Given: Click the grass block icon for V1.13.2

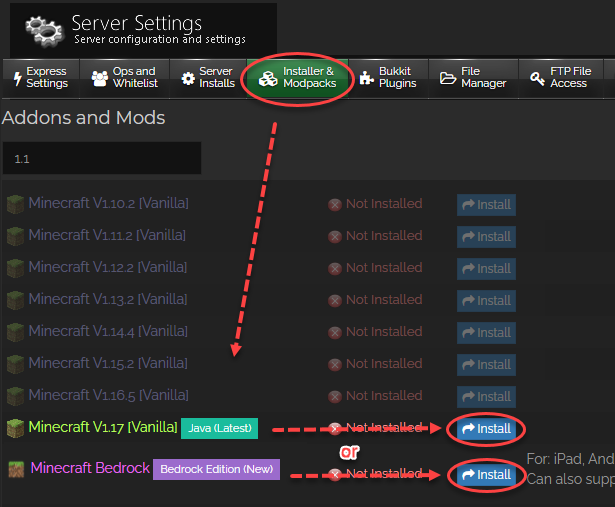Looking at the screenshot, I should 16,301.
